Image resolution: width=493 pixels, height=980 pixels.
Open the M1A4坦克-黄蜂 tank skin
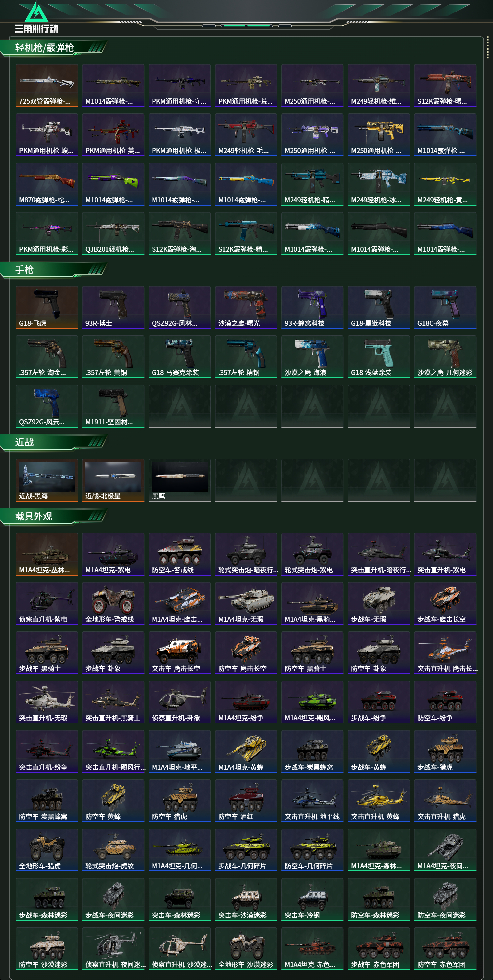click(x=246, y=751)
